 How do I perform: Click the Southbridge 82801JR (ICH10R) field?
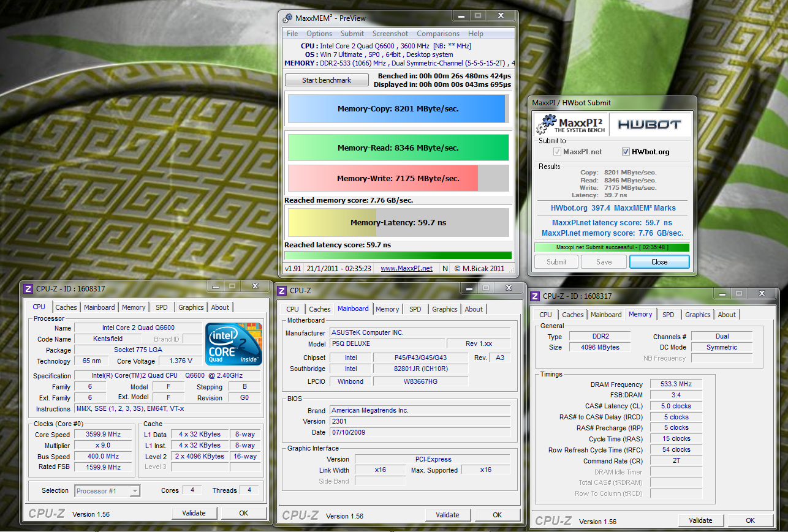click(x=420, y=369)
